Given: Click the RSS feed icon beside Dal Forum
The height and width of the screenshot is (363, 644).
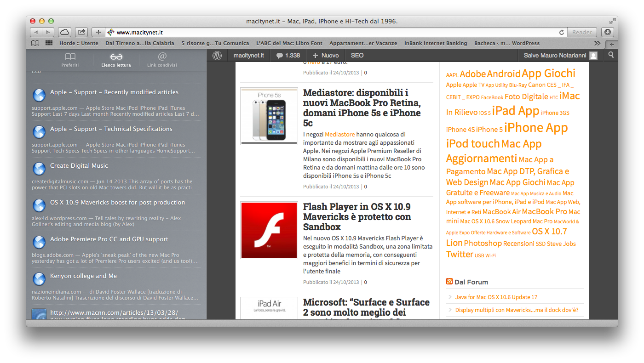Looking at the screenshot, I should [449, 282].
